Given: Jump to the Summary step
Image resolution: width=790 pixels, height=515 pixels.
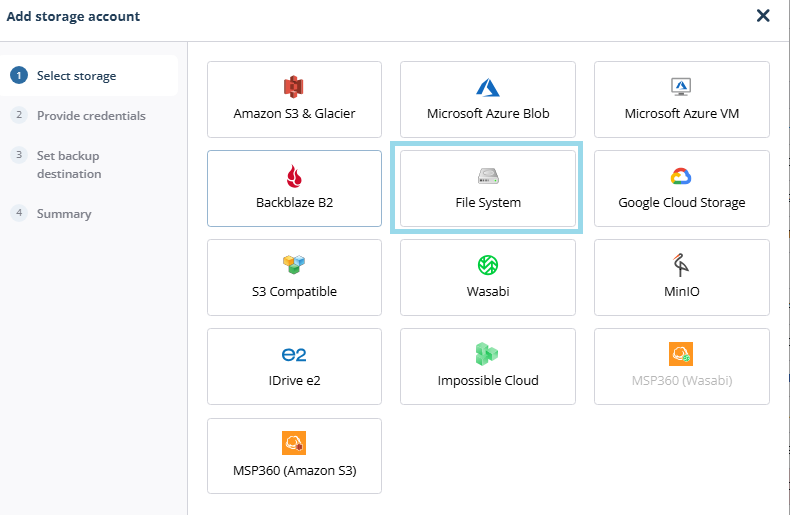Looking at the screenshot, I should (64, 214).
